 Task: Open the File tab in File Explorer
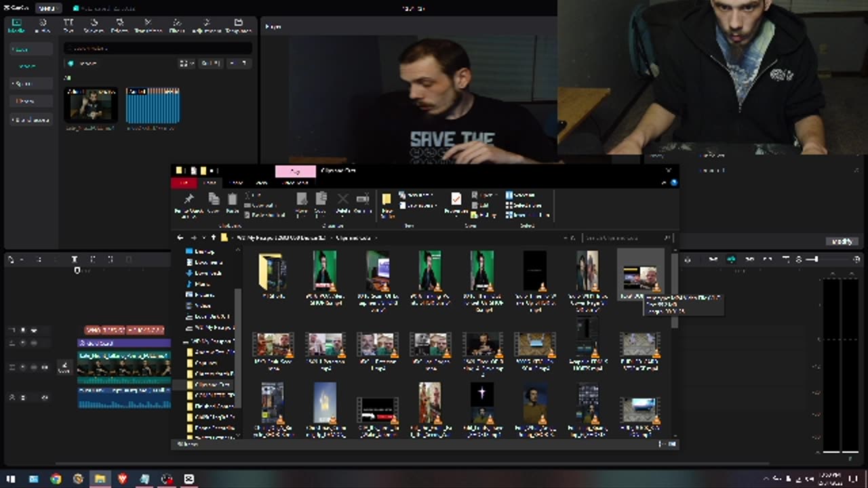click(x=184, y=183)
